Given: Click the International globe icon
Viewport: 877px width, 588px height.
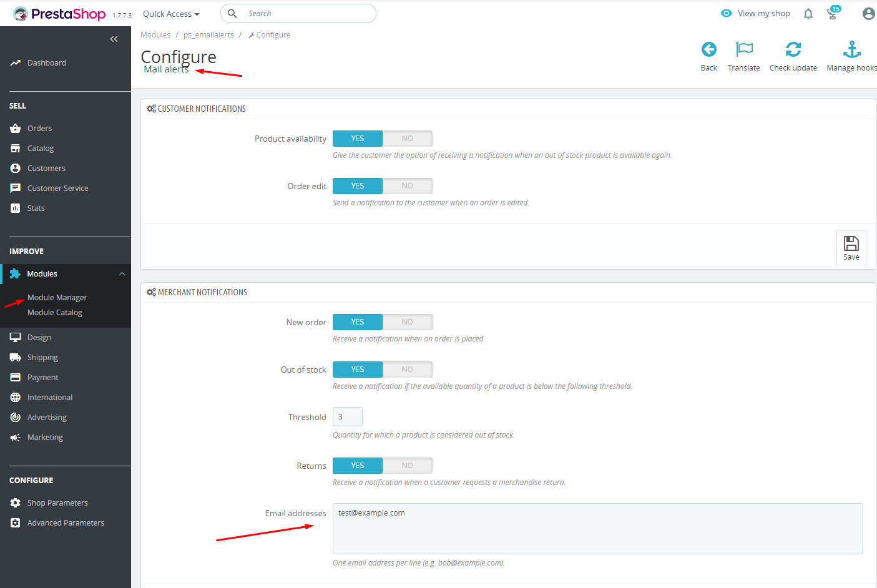Looking at the screenshot, I should click(16, 398).
